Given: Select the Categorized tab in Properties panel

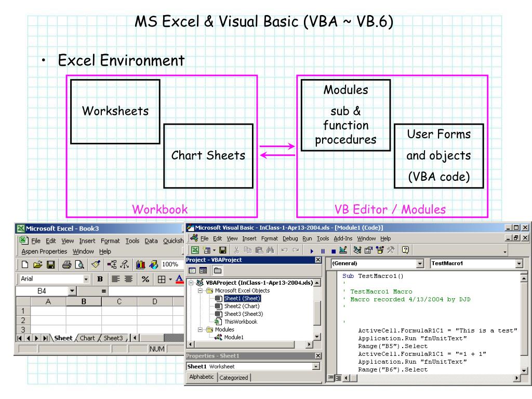Looking at the screenshot, I should pyautogui.click(x=233, y=378).
